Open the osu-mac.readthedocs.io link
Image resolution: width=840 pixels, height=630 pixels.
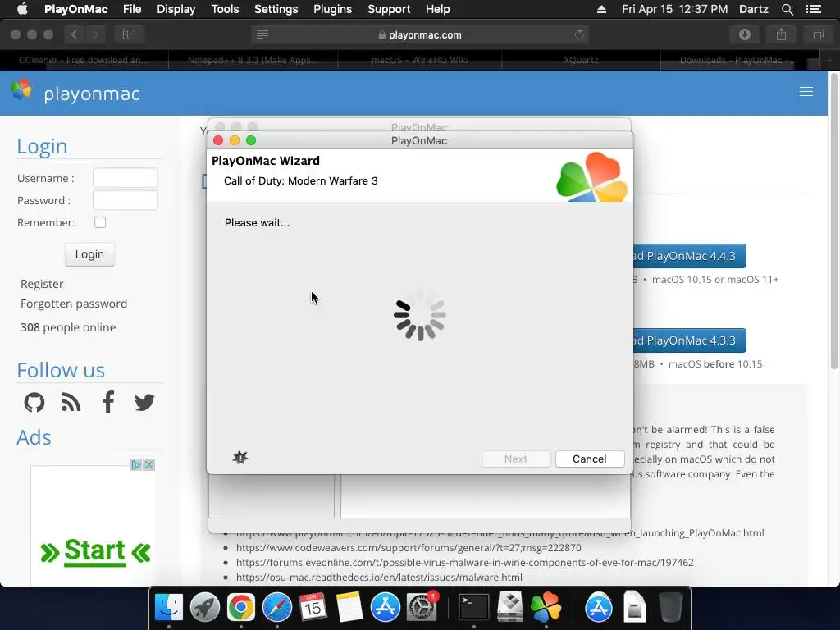pos(379,577)
